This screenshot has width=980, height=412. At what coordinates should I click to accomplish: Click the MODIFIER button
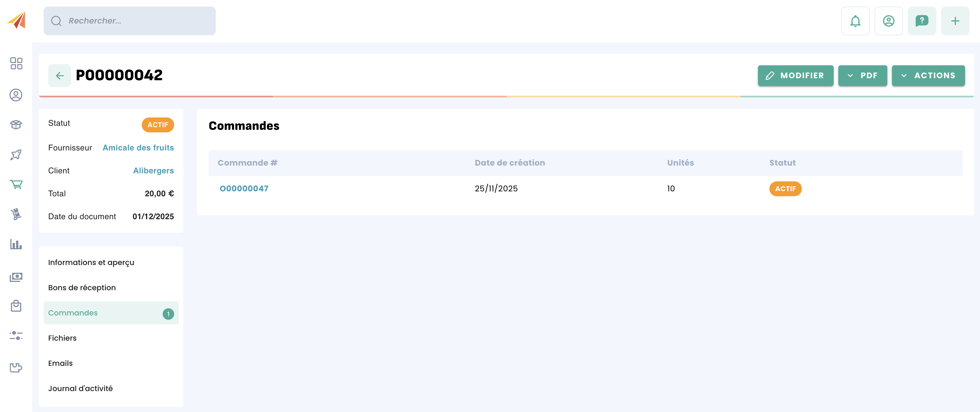(795, 76)
